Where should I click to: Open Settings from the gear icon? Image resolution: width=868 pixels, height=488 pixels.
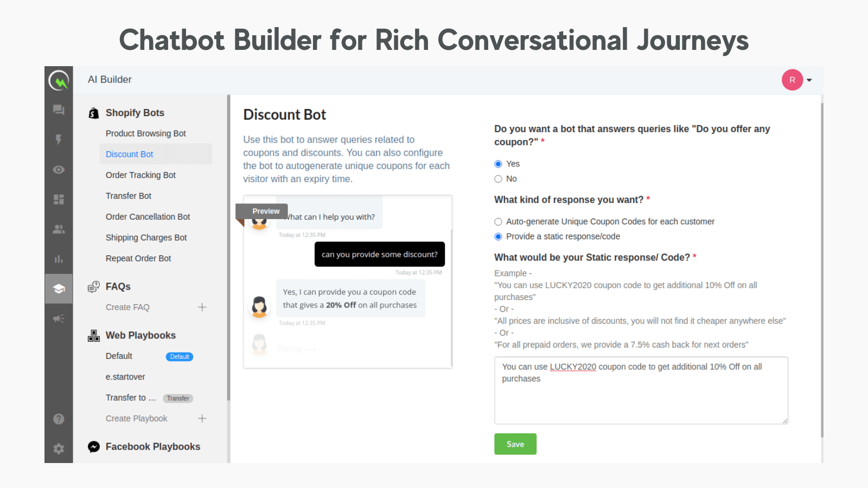(x=59, y=448)
